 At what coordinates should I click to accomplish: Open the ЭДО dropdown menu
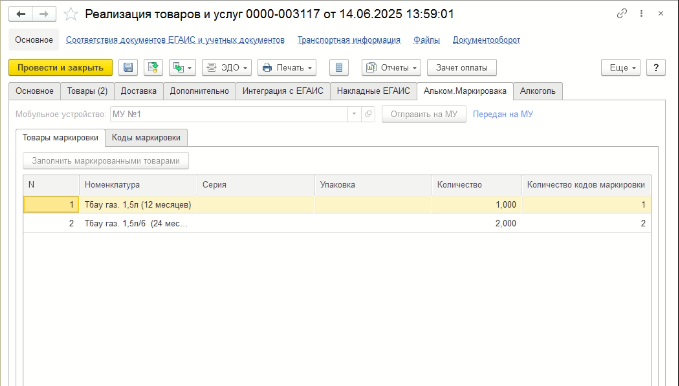click(x=226, y=68)
